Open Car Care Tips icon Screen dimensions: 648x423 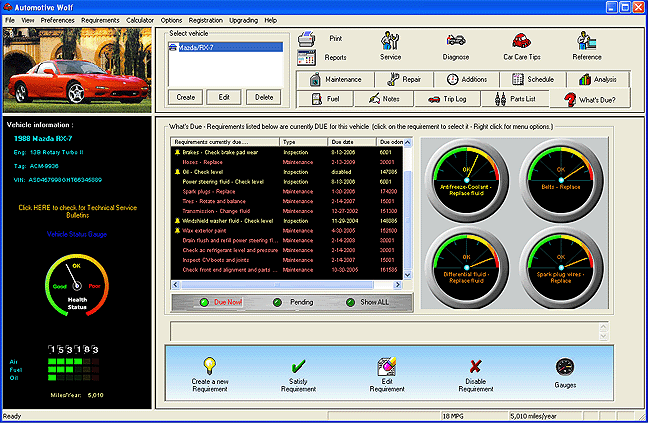click(x=521, y=41)
